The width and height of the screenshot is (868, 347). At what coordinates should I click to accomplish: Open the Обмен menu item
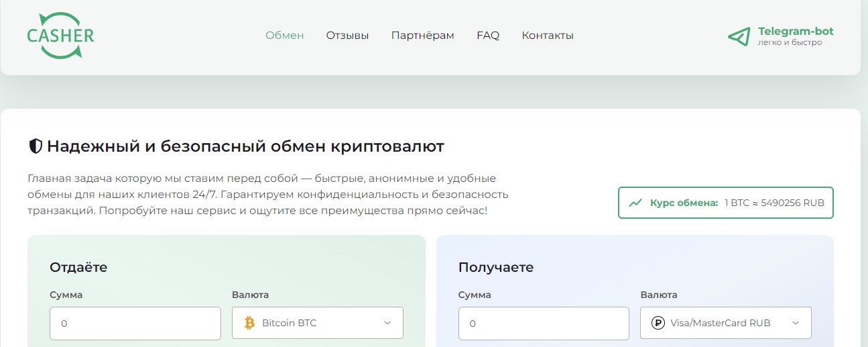[285, 36]
